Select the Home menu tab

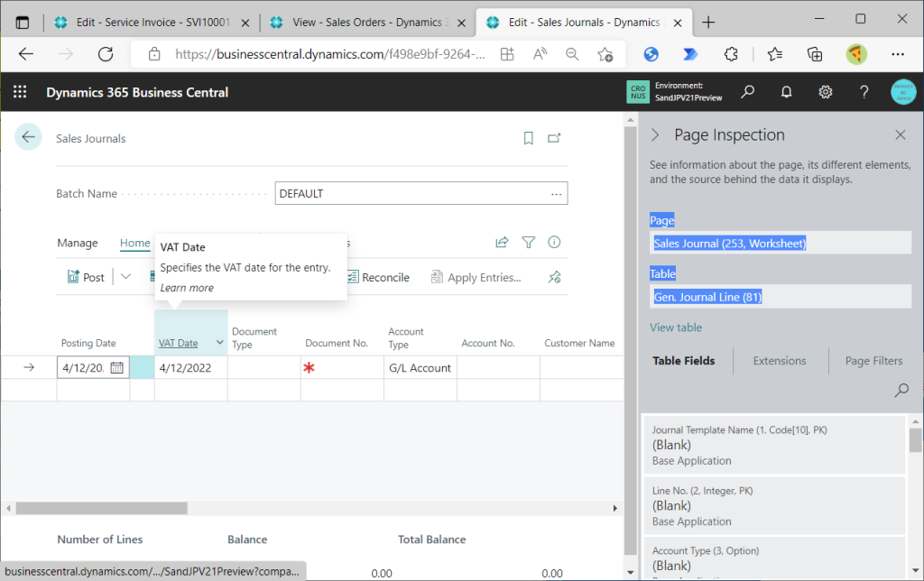click(x=135, y=243)
